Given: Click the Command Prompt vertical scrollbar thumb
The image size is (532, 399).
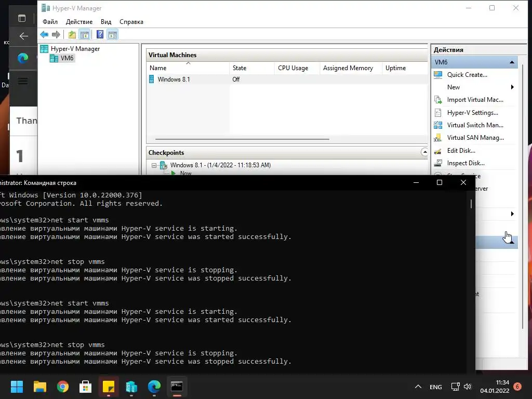Looking at the screenshot, I should [x=471, y=204].
